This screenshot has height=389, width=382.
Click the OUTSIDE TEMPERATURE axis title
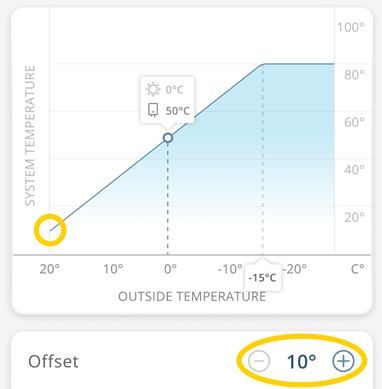(192, 296)
